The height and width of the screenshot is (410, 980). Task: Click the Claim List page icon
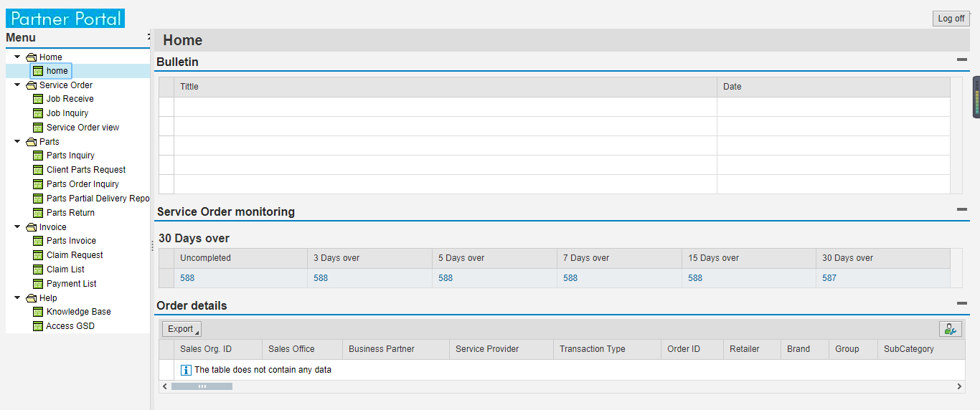coord(38,270)
